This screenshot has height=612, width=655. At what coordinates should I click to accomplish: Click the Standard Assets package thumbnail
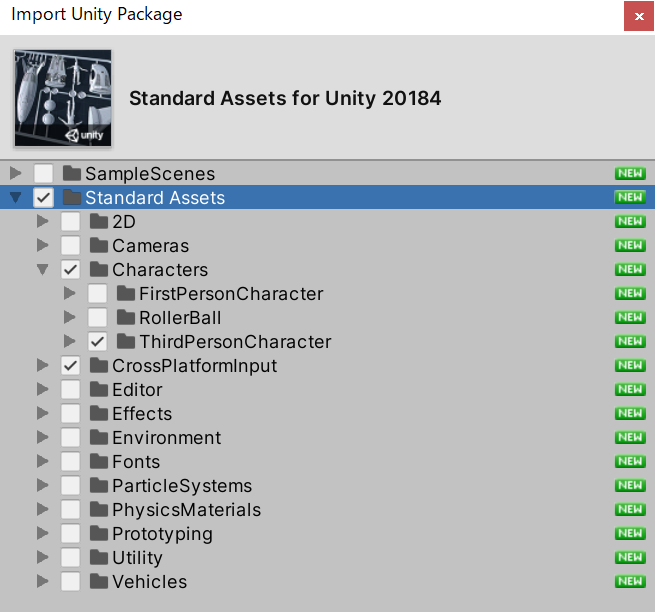tap(63, 98)
